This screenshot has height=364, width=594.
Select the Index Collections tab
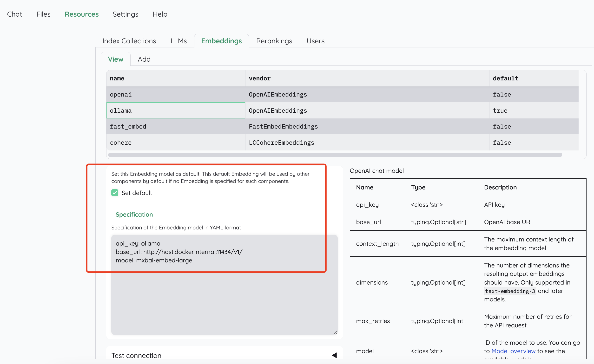pyautogui.click(x=129, y=41)
